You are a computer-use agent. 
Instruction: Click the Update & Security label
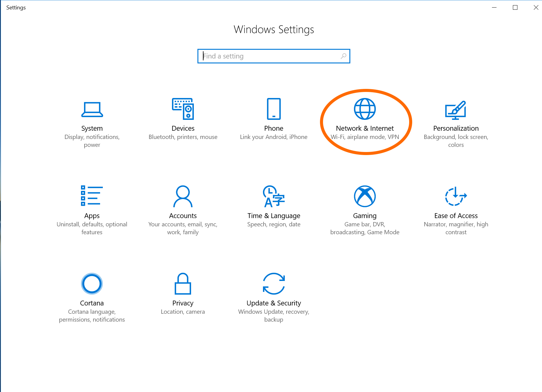click(274, 303)
